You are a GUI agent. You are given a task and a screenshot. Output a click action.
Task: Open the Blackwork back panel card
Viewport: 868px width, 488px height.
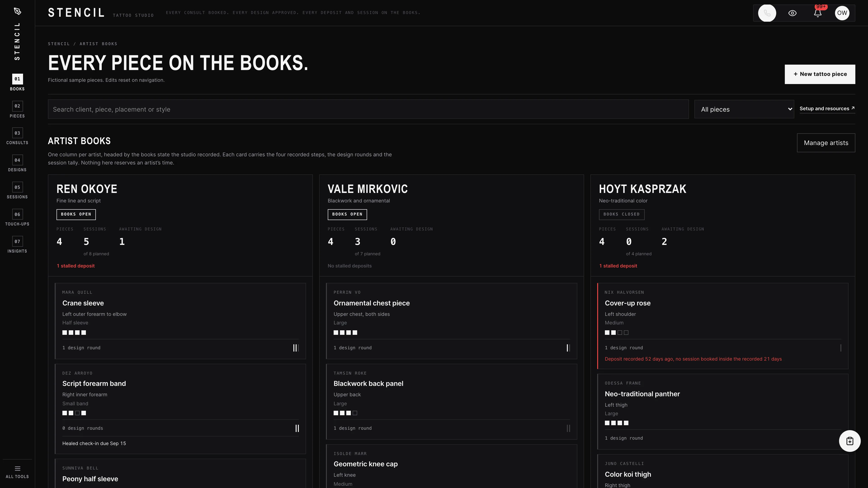point(452,401)
